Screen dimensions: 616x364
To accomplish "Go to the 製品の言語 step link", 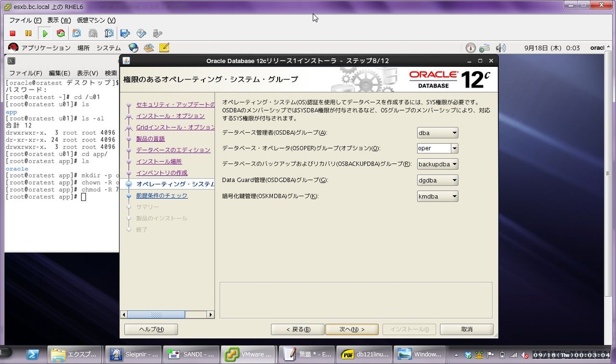I will point(151,139).
